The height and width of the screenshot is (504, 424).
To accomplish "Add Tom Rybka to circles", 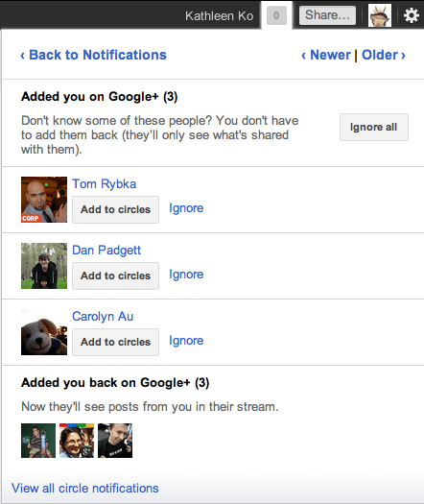I will (115, 209).
